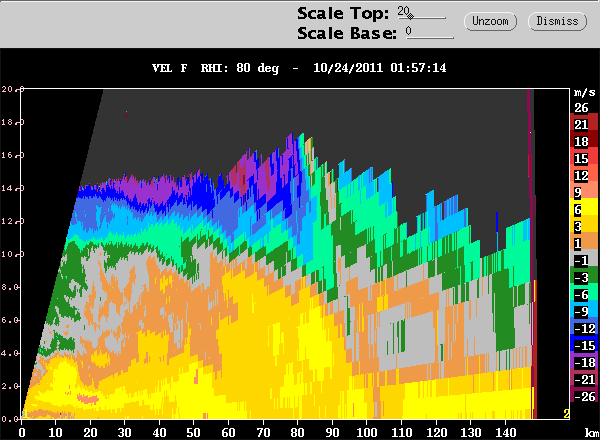Select the -26 m/s legend swatch
This screenshot has width=600, height=440.
[580, 396]
